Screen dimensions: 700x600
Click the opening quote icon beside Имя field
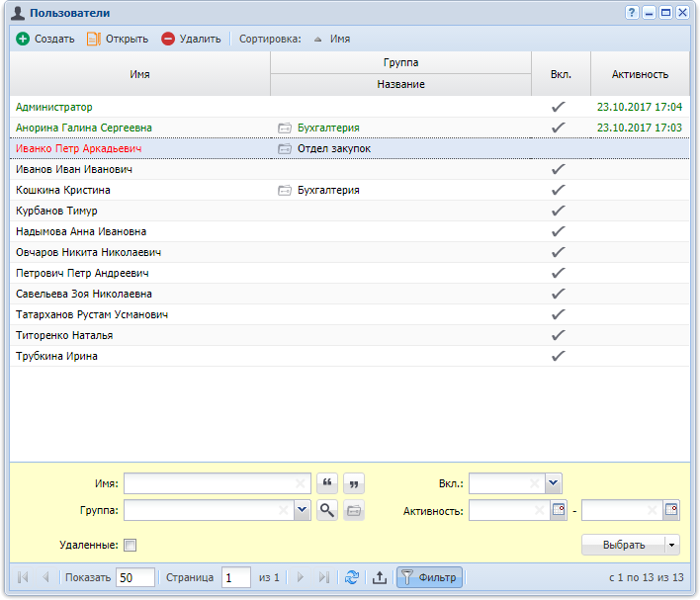click(327, 483)
